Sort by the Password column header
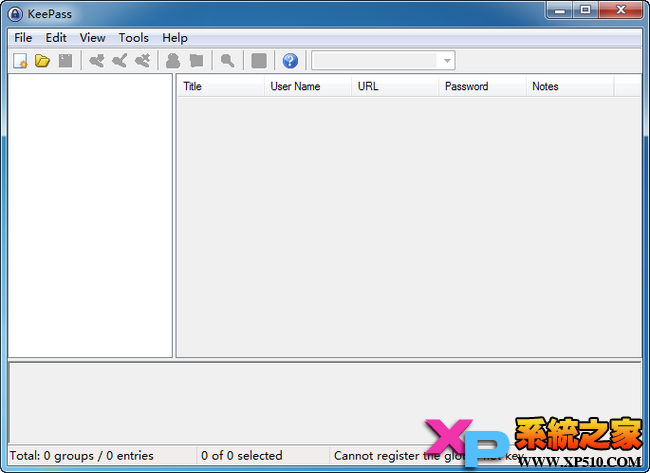 click(483, 86)
